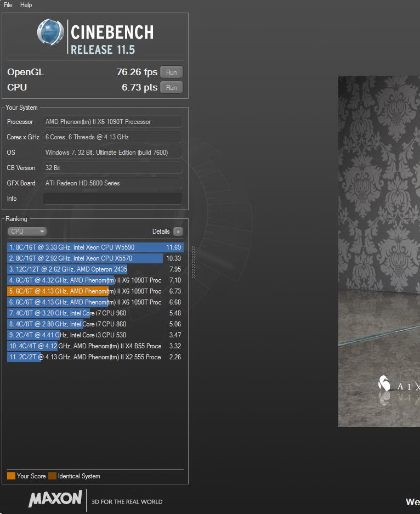Click the Cinebench globe logo
This screenshot has height=514, width=420.
tap(50, 32)
